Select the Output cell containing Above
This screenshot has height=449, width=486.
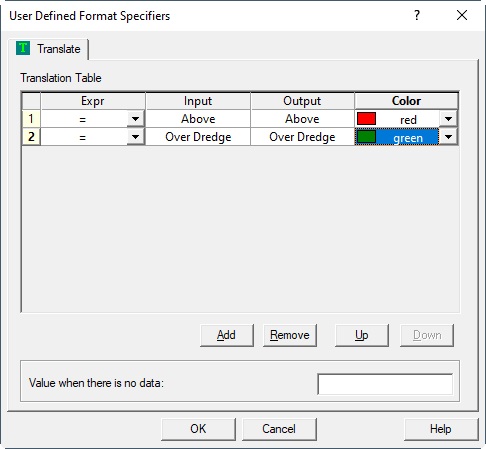302,119
